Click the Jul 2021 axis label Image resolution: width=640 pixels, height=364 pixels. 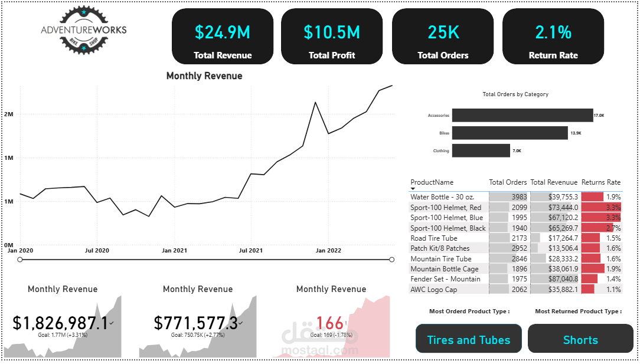[x=250, y=251]
